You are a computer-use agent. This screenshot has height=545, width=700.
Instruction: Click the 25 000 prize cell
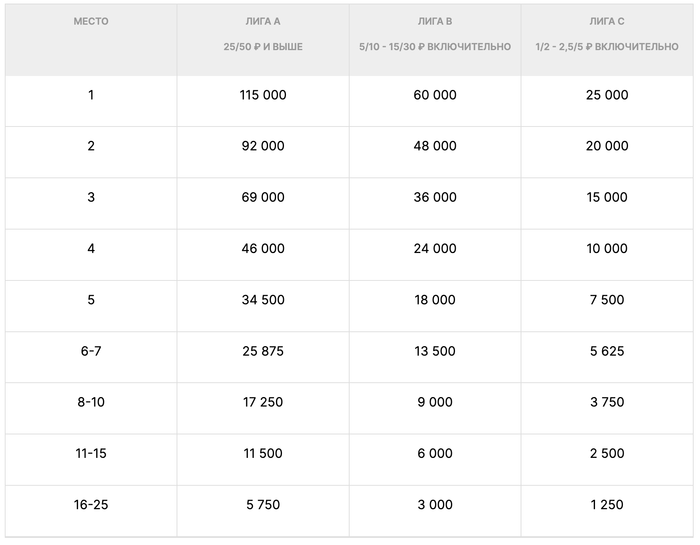point(607,95)
